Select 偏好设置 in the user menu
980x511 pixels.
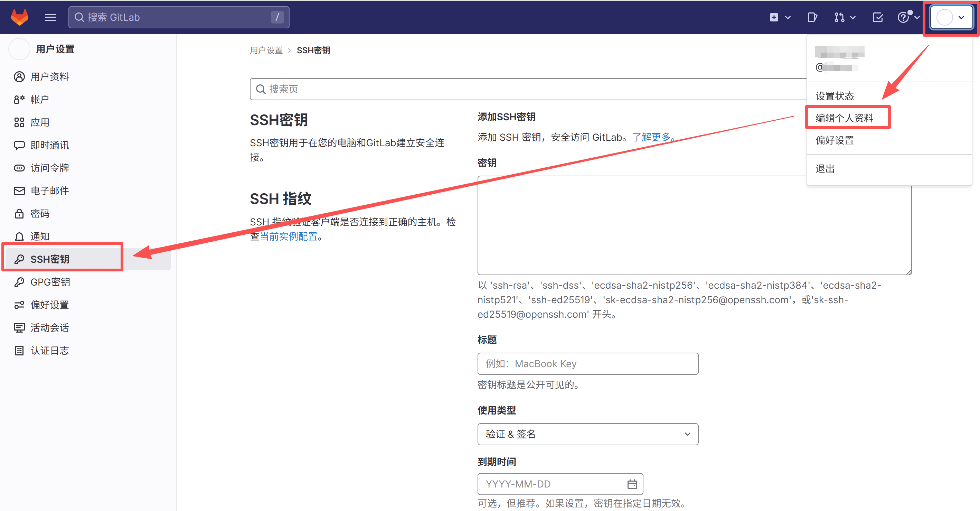click(x=889, y=140)
